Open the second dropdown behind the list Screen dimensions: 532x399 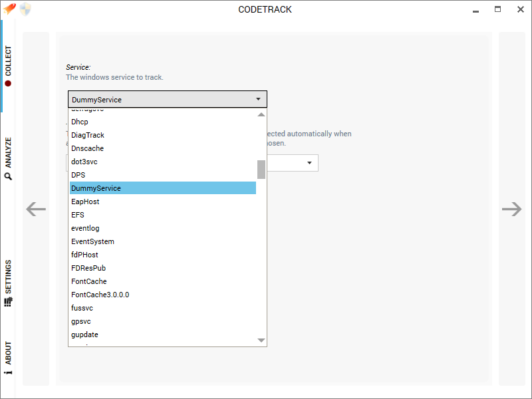tap(309, 163)
